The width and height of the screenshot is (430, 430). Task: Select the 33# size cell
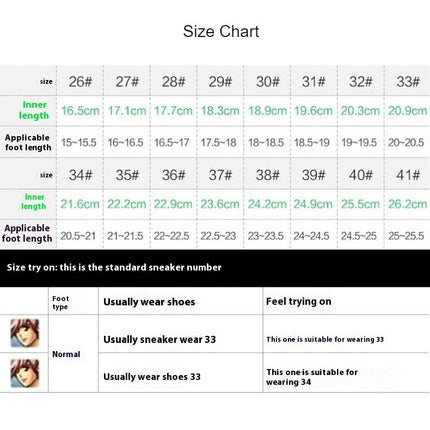tap(408, 81)
